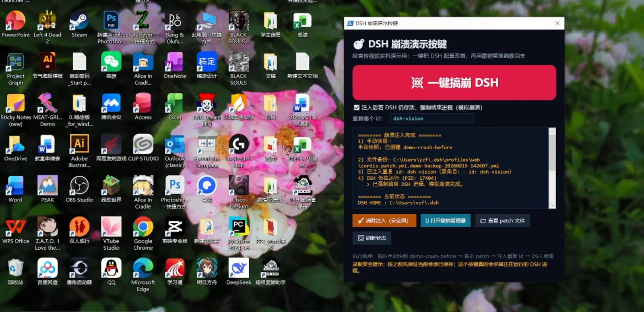
Task: Click 打开撤销管理器 button
Action: point(446,221)
